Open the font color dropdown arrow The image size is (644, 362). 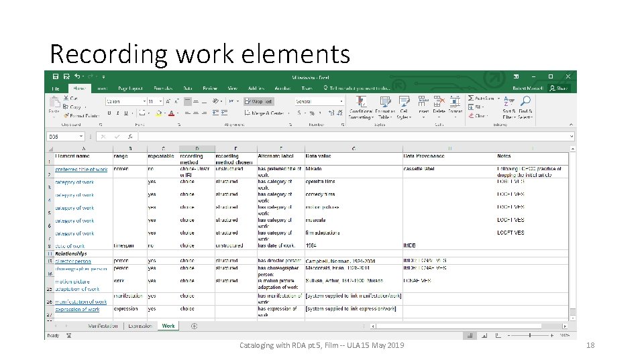point(177,113)
